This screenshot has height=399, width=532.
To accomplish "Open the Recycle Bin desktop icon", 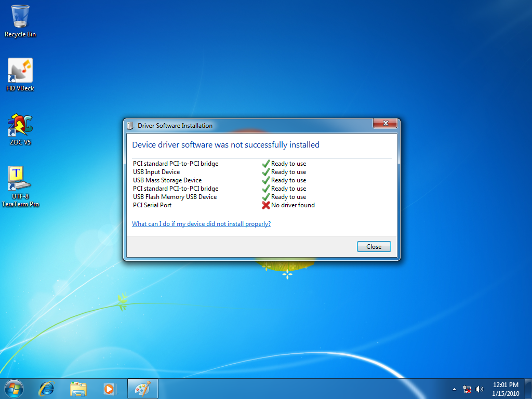I will point(20,17).
